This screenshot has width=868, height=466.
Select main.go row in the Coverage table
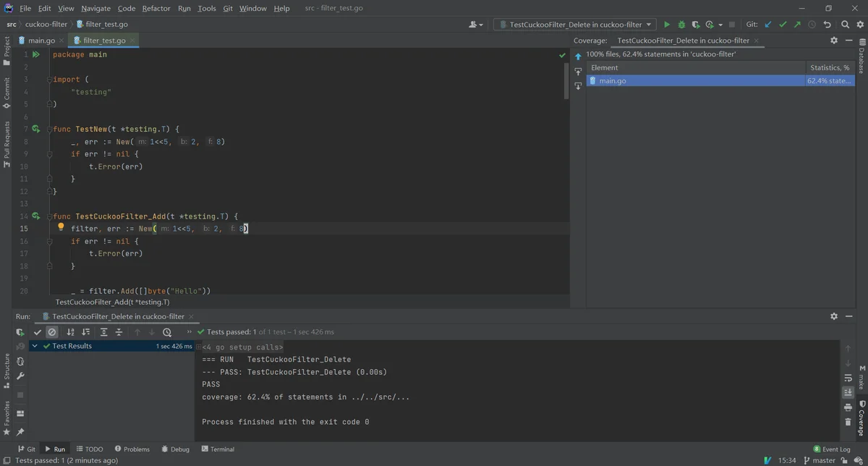tap(722, 80)
